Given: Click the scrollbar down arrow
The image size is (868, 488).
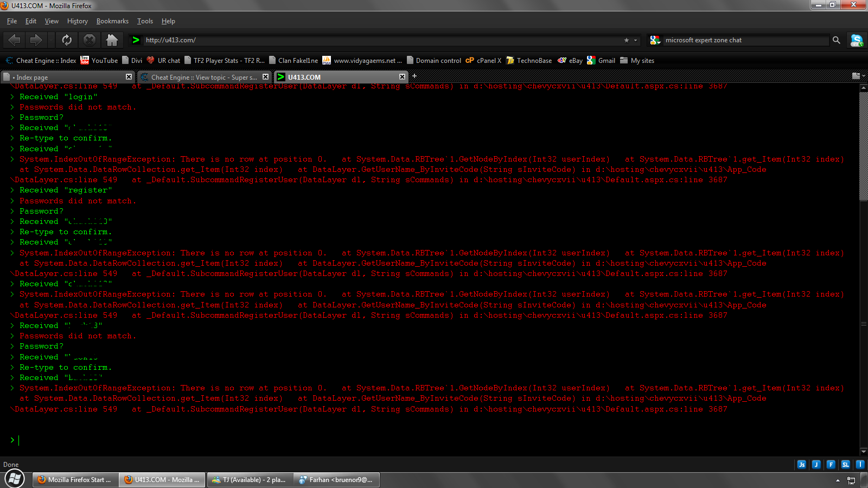Looking at the screenshot, I should [x=864, y=451].
